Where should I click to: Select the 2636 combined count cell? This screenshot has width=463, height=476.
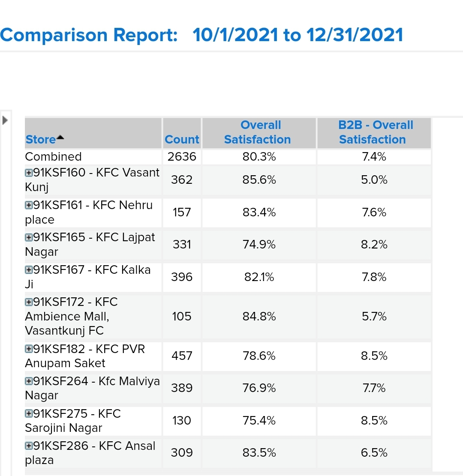[x=182, y=157]
